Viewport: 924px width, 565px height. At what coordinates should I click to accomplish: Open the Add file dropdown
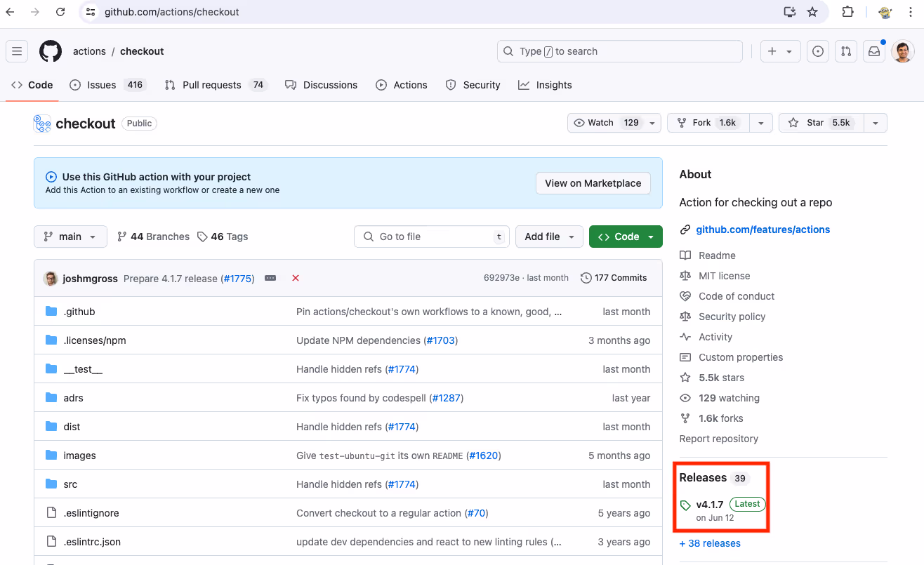point(550,237)
